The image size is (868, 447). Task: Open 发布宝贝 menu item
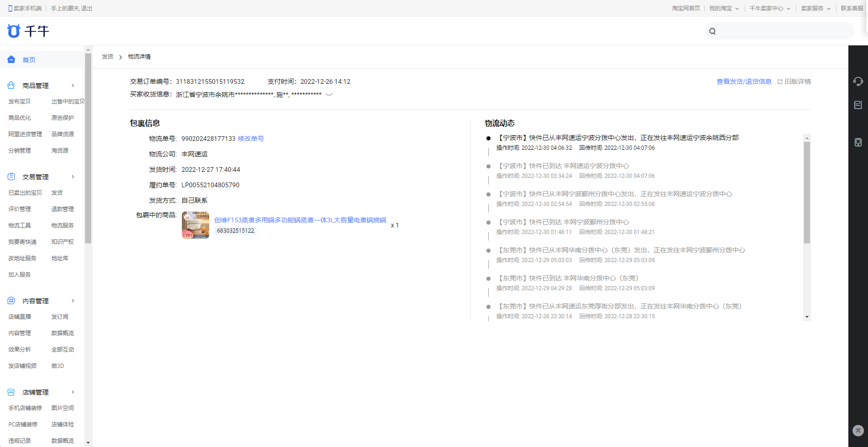tap(20, 102)
